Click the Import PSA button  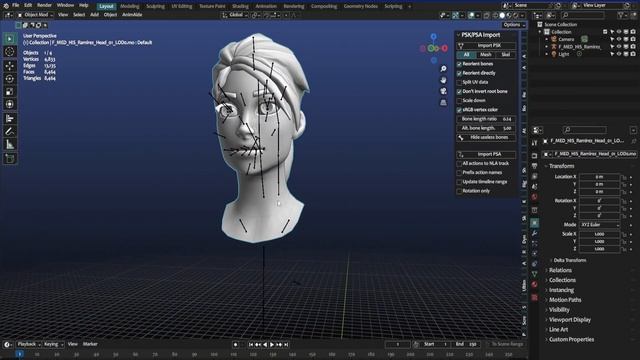[486, 154]
